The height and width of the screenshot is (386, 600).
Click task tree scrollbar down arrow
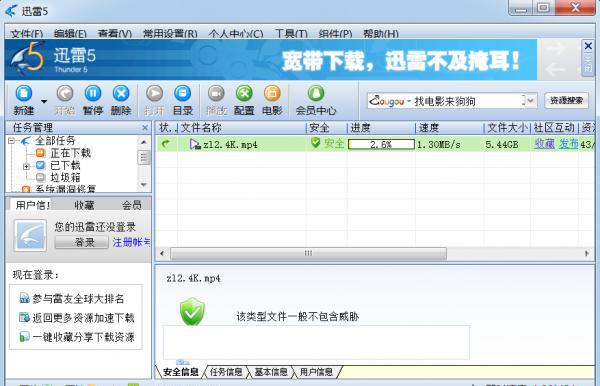click(x=144, y=184)
